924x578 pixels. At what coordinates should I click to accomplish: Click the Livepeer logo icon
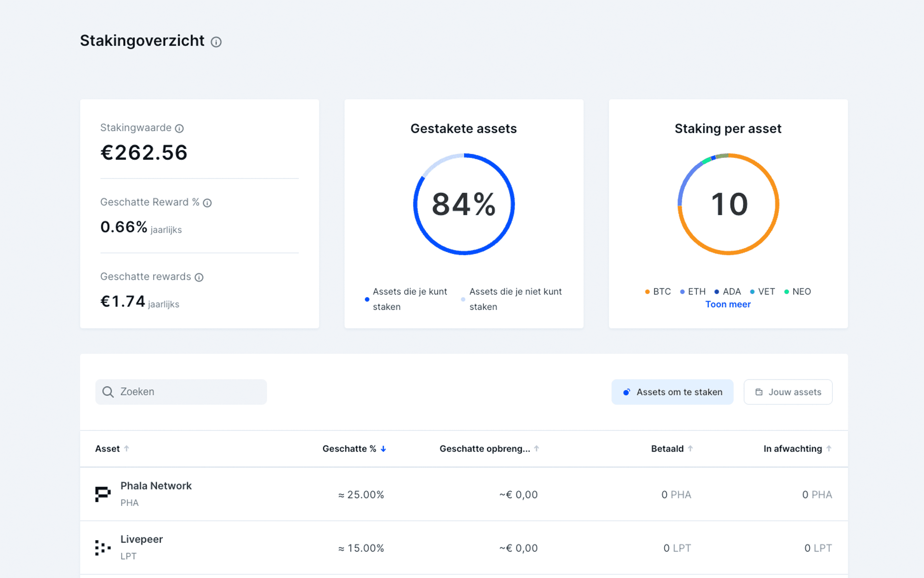(x=103, y=547)
